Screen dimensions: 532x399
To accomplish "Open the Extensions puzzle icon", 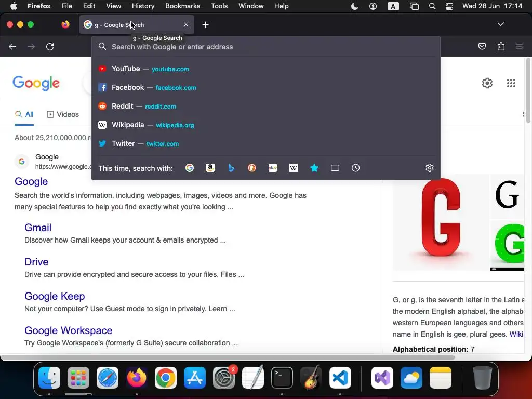I will [501, 46].
